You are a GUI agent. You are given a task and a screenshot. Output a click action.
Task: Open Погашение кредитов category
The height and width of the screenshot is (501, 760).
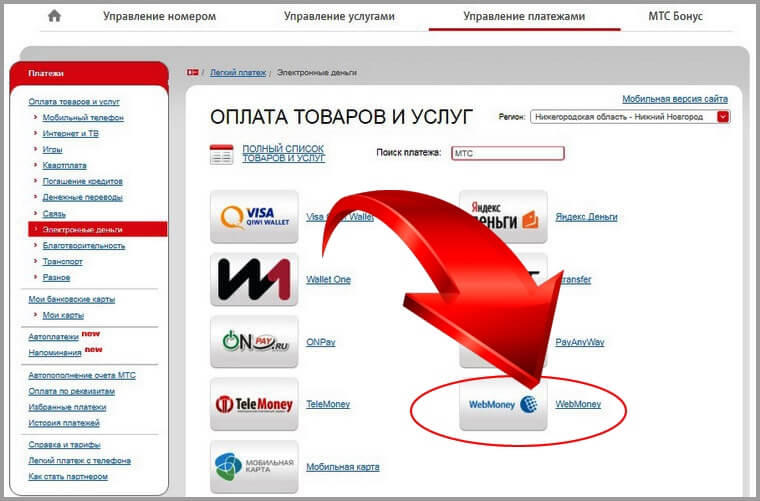point(82,181)
